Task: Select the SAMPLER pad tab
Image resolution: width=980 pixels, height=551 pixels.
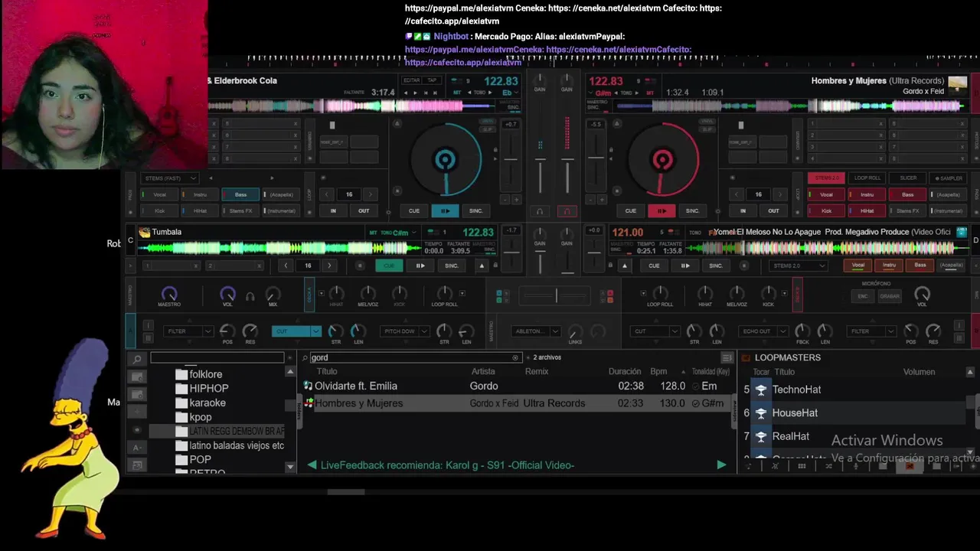Action: pos(949,178)
